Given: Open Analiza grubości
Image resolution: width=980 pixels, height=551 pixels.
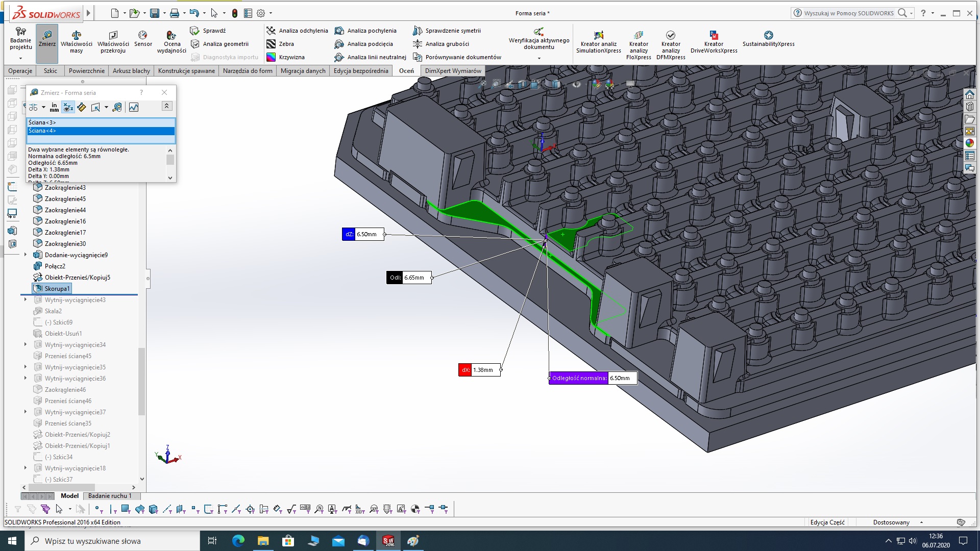Looking at the screenshot, I should pyautogui.click(x=441, y=44).
